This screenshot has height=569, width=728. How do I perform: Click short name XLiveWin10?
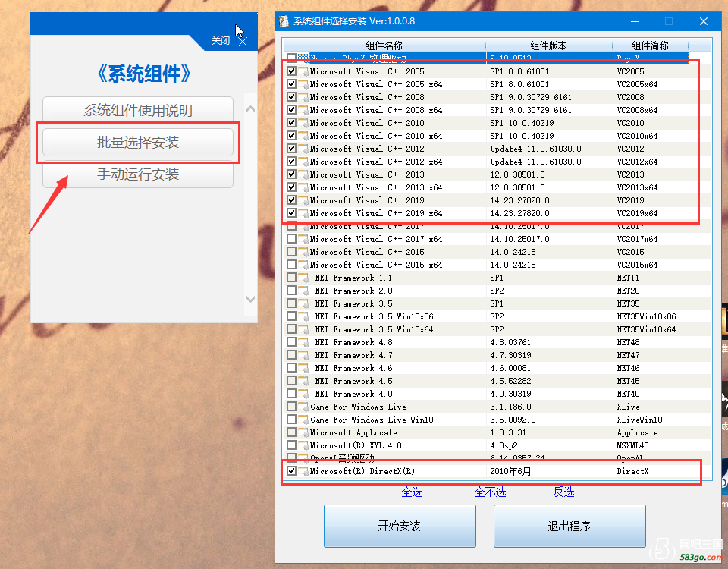point(639,420)
